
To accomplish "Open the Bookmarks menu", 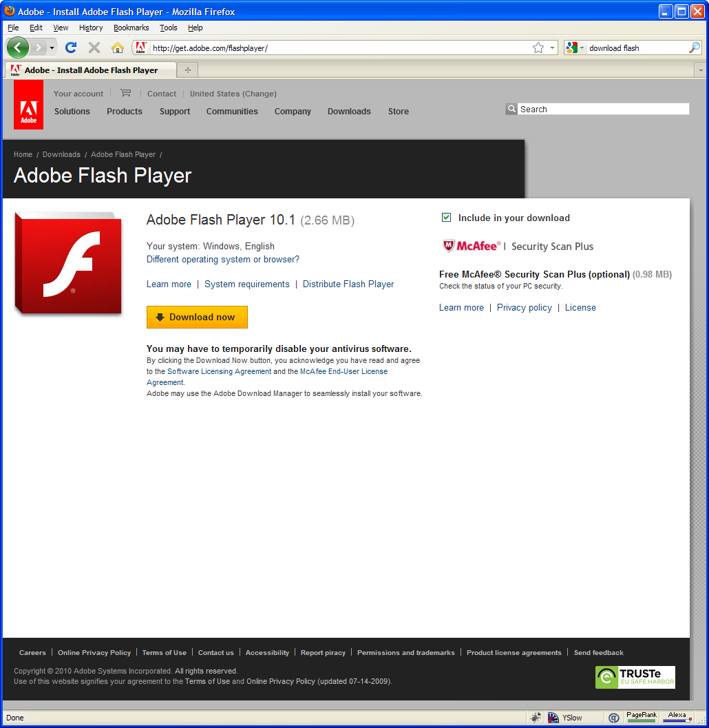I will click(131, 28).
